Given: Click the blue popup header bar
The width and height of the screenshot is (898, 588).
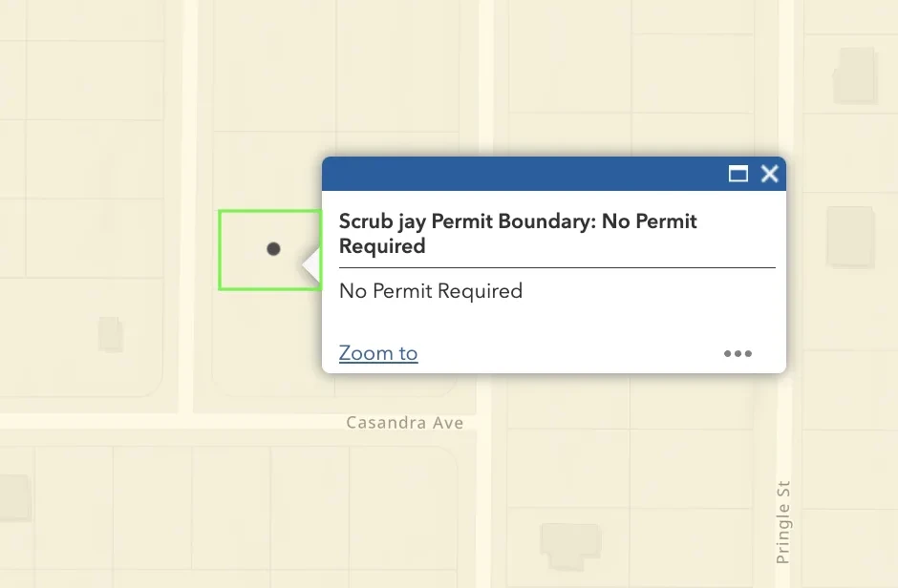Looking at the screenshot, I should click(x=525, y=174).
